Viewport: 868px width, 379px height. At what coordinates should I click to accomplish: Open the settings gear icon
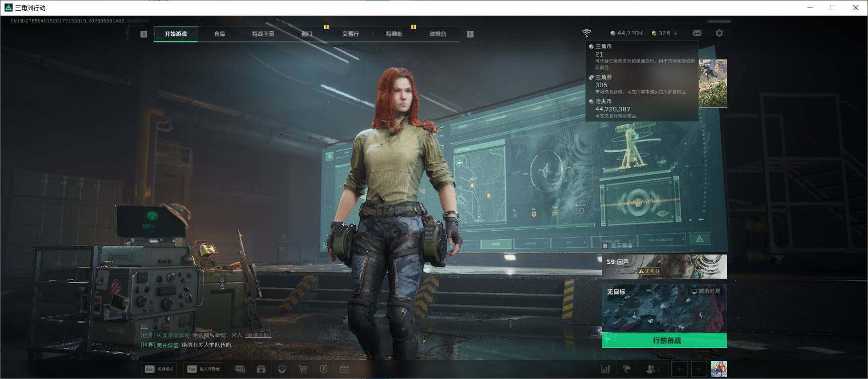click(719, 33)
